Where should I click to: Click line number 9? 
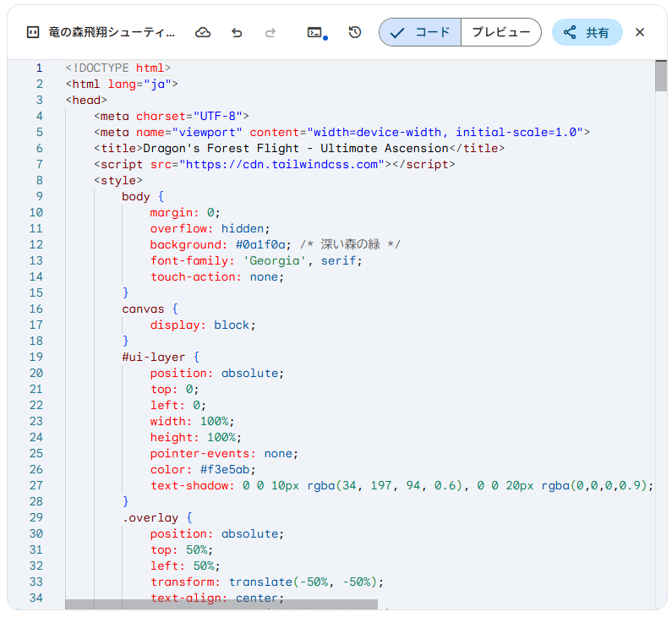tap(40, 197)
